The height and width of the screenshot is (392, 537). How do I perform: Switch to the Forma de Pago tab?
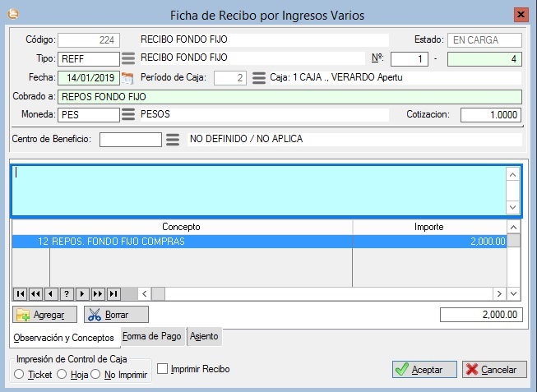click(x=152, y=336)
